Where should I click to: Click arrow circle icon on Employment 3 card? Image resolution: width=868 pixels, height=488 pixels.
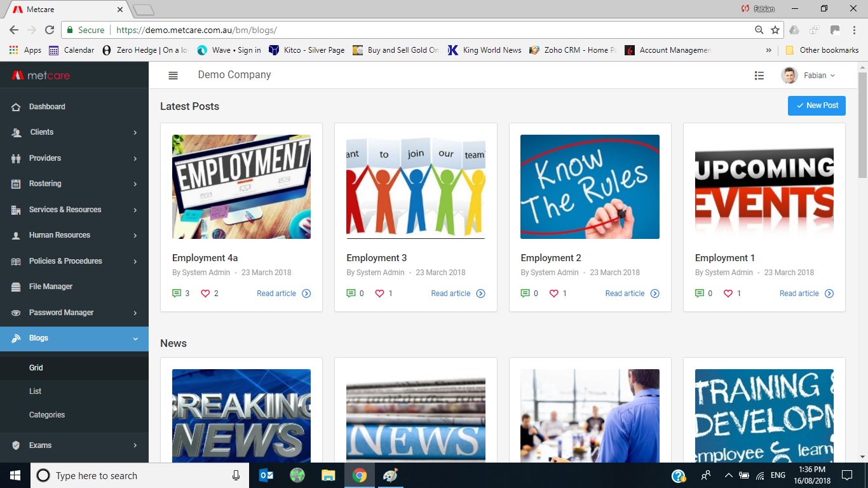480,294
